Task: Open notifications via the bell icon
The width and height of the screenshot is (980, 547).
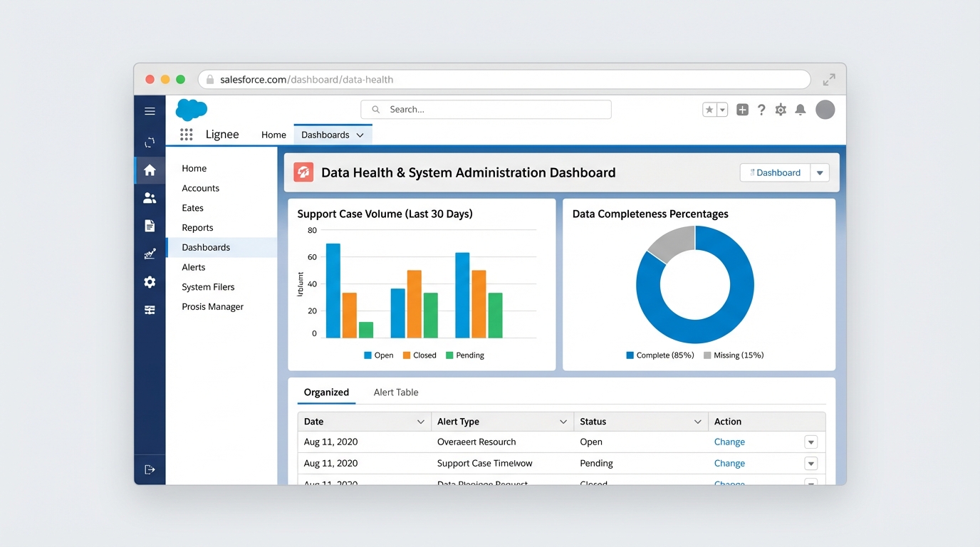Action: tap(800, 109)
